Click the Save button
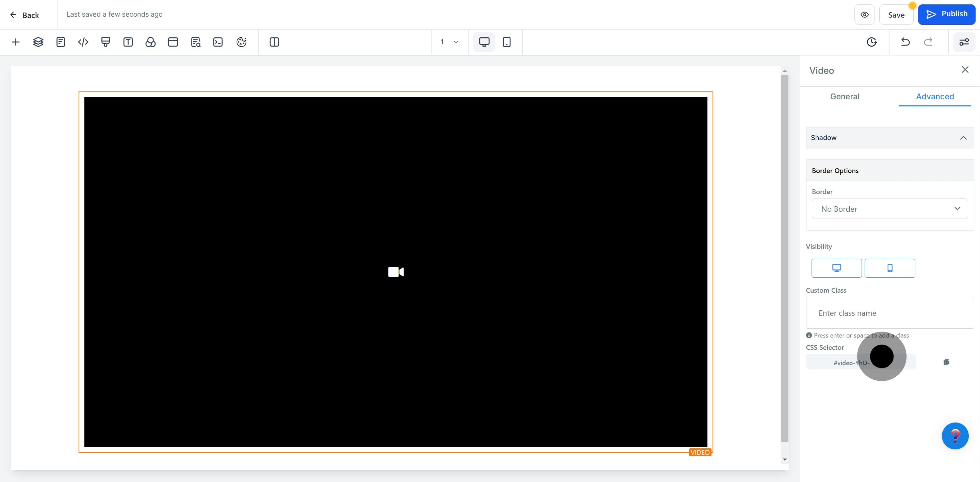 point(896,15)
